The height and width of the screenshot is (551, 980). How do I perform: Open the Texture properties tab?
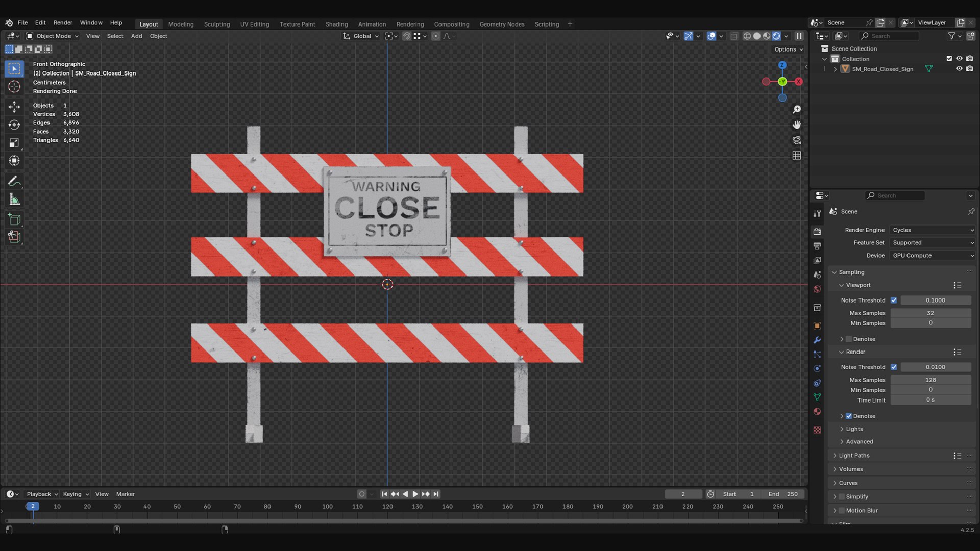pyautogui.click(x=817, y=430)
